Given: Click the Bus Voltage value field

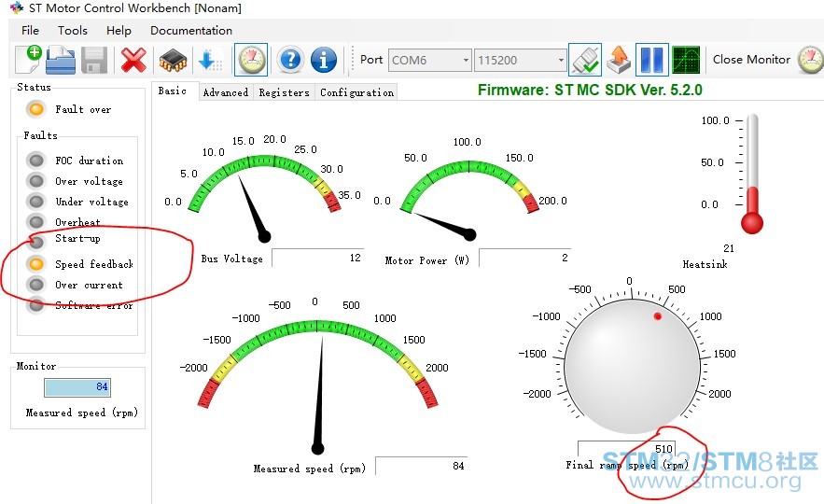Looking at the screenshot, I should pos(317,258).
